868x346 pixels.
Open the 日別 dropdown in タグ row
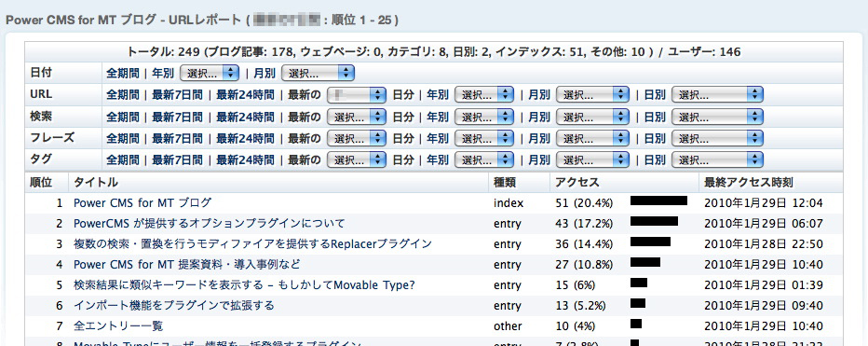click(x=717, y=160)
